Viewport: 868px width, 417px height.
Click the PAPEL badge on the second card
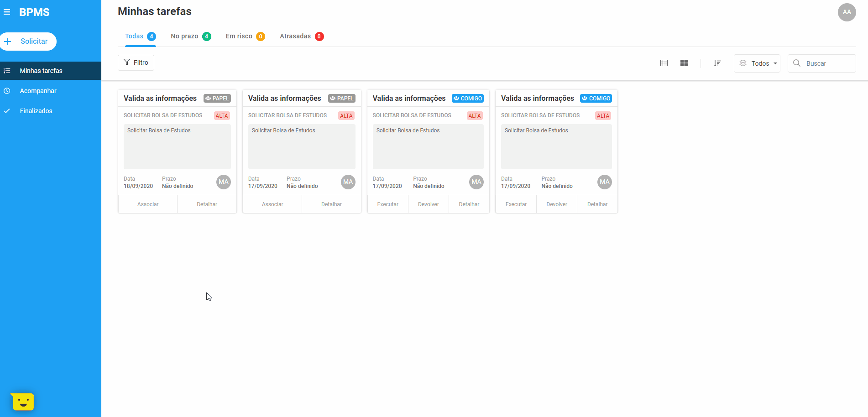point(342,99)
